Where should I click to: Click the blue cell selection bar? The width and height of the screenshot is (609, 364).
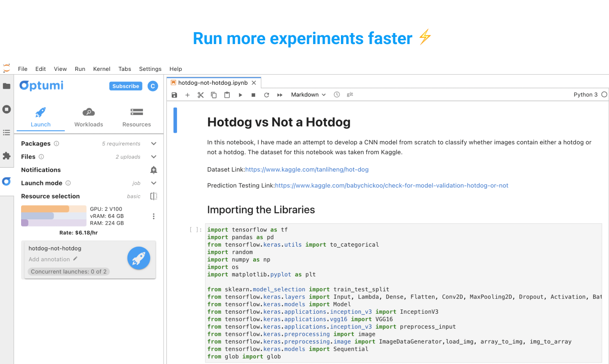click(175, 120)
